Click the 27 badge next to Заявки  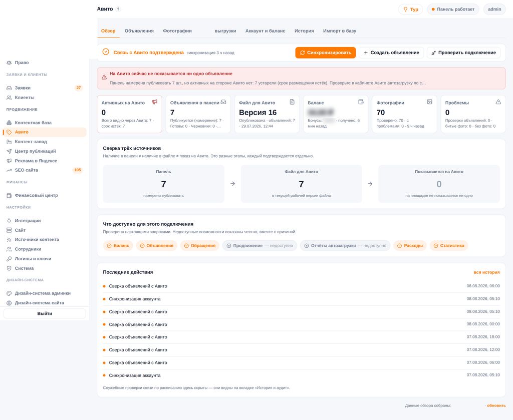(79, 88)
